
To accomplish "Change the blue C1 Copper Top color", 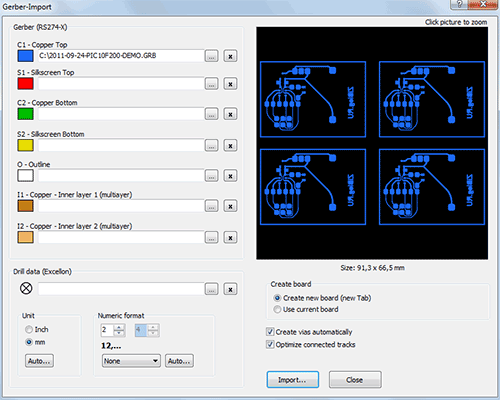I will (25, 56).
